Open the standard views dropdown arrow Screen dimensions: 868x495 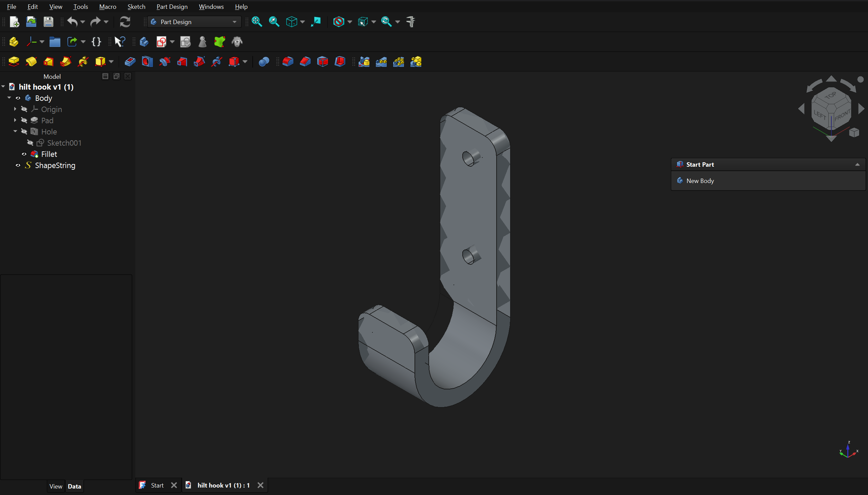(302, 22)
